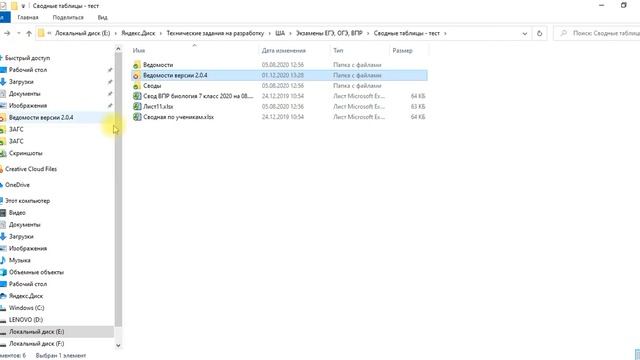Image resolution: width=640 pixels, height=360 pixels.
Task: Click Excel icon of Свод ВПР биология file
Action: point(137,96)
